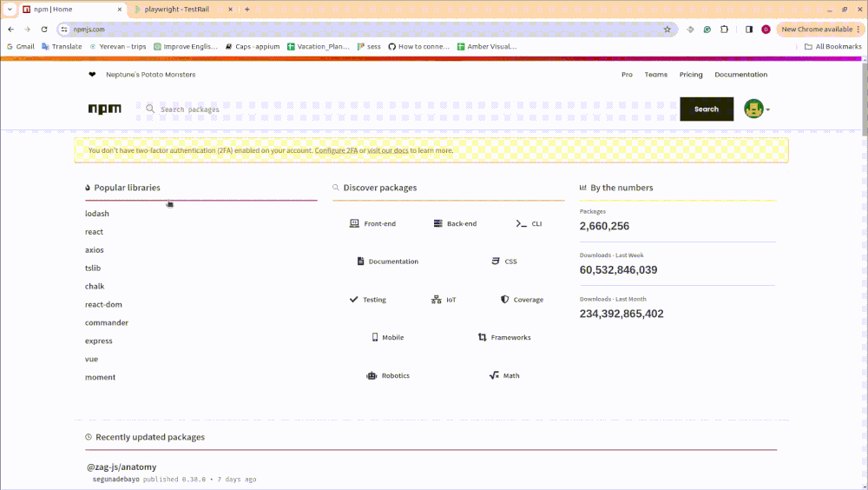
Task: Focus the Search packages input field
Action: tap(408, 109)
